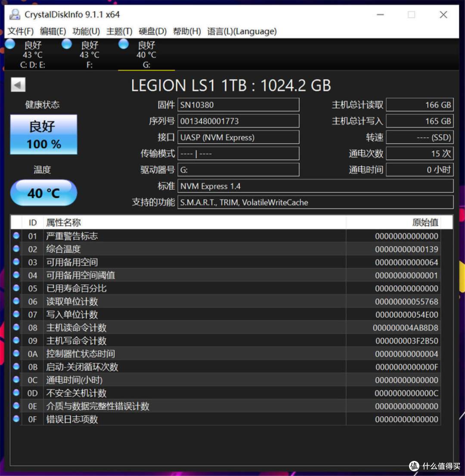Click the drive letter field showing G:
This screenshot has height=476, width=465.
coord(239,170)
